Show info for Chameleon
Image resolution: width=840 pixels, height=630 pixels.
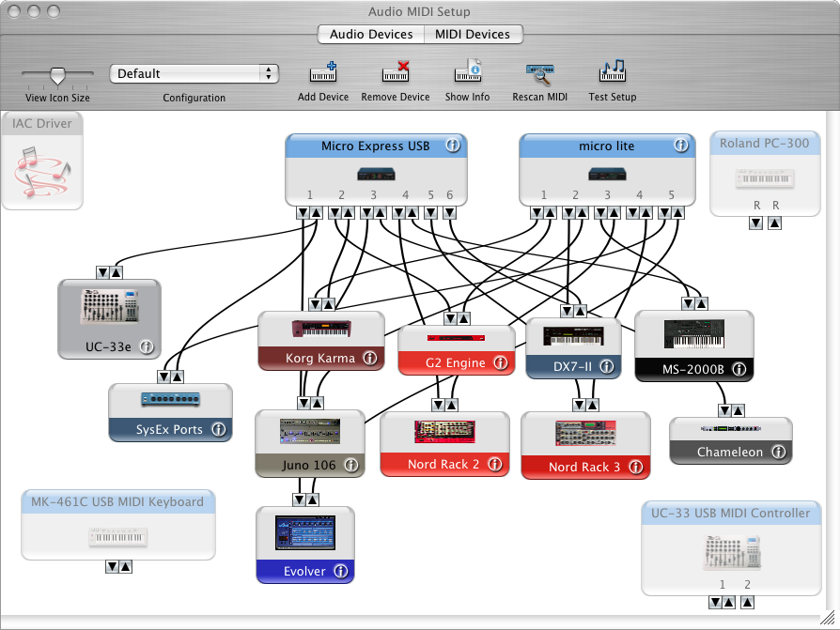778,452
